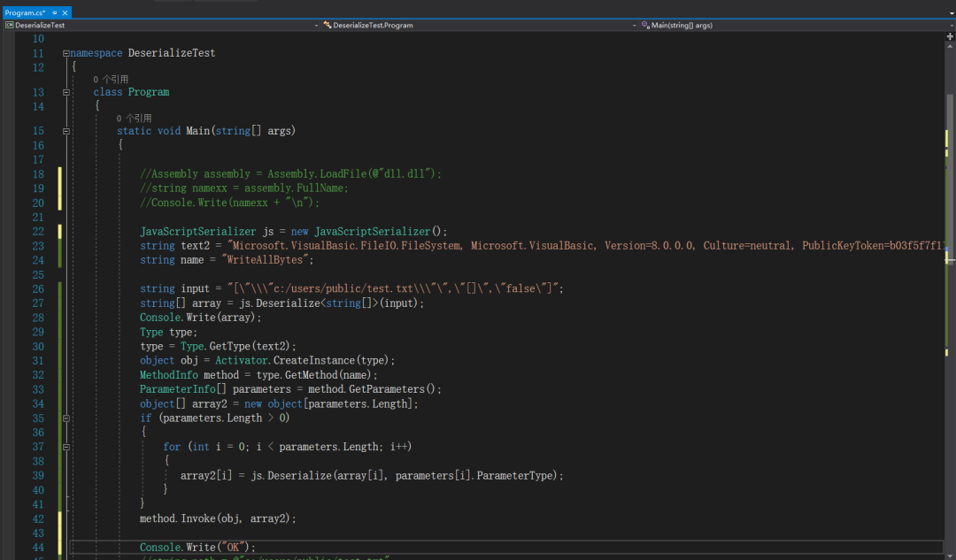Screen dimensions: 956x560
Task: Collapse the if (parameters.Length > 0) block
Action: tap(66, 418)
